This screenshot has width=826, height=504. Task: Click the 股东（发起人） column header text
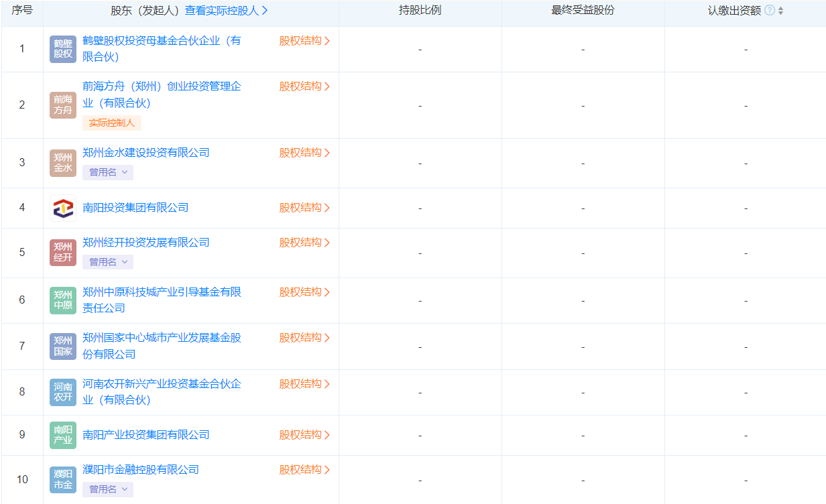[147, 11]
